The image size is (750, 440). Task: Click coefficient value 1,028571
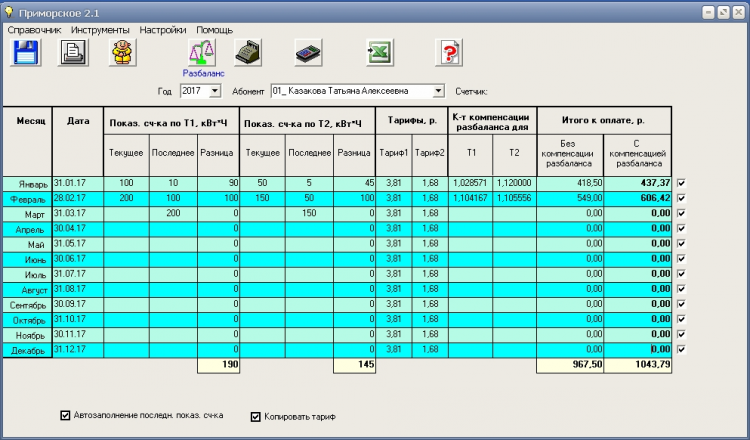pyautogui.click(x=470, y=184)
